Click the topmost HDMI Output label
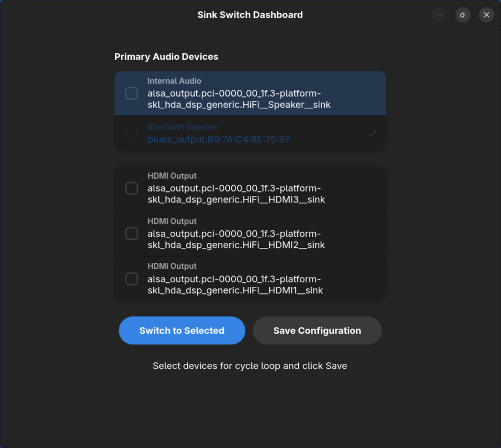501x448 pixels. 172,176
